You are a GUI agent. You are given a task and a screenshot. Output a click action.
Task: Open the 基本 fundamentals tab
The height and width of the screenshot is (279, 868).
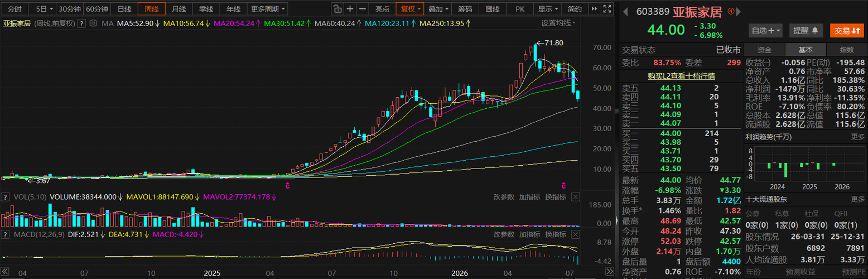click(x=806, y=50)
